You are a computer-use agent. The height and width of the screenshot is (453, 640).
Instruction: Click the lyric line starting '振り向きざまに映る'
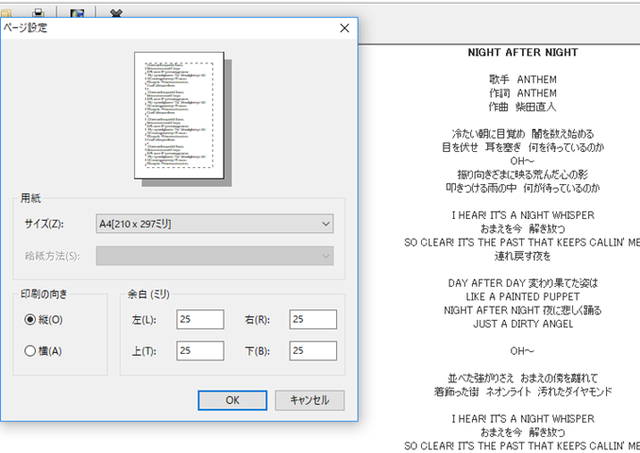click(x=523, y=174)
